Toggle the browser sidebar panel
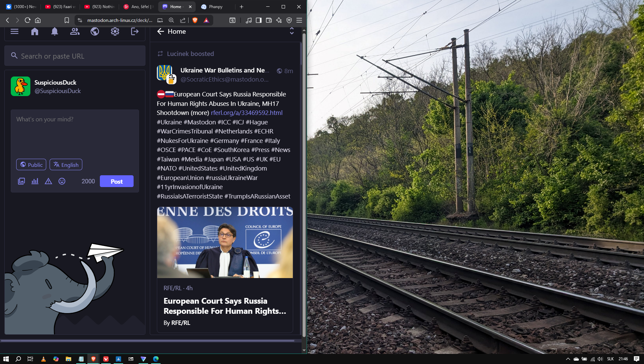 click(258, 20)
